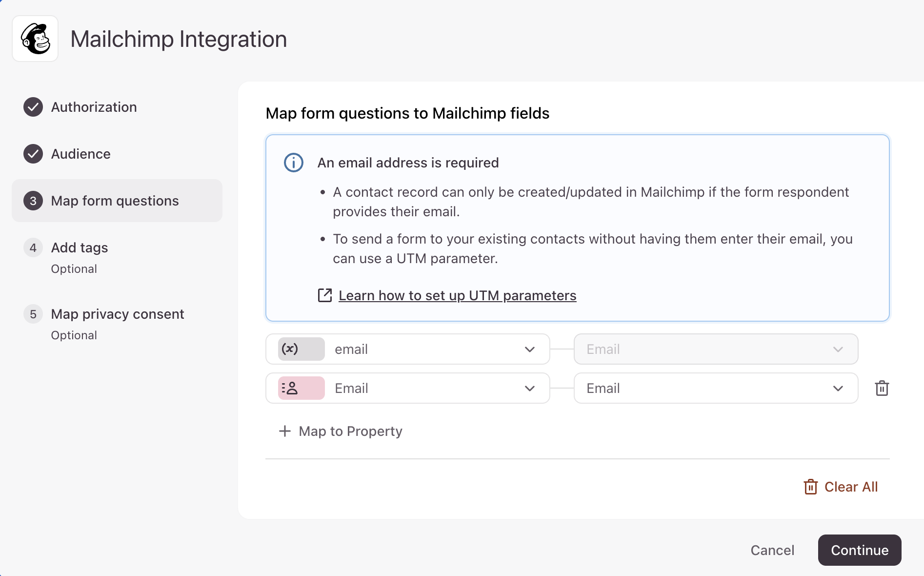Click the bullet about contact record creation
924x576 pixels.
click(591, 202)
